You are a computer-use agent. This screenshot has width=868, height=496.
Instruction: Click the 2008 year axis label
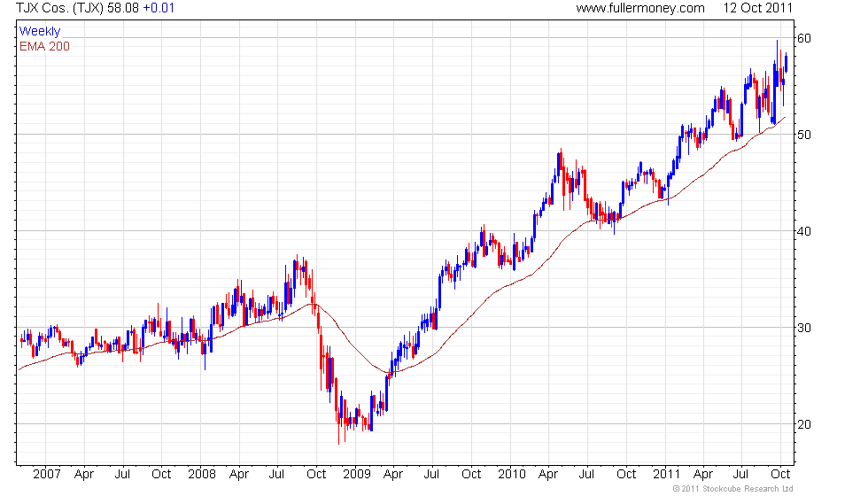pos(202,475)
